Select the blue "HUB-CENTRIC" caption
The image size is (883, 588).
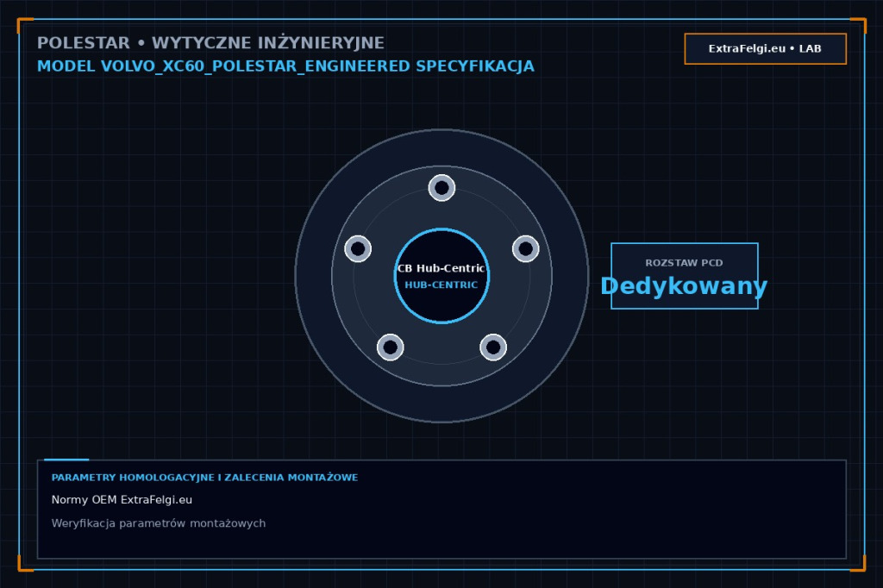(x=441, y=285)
